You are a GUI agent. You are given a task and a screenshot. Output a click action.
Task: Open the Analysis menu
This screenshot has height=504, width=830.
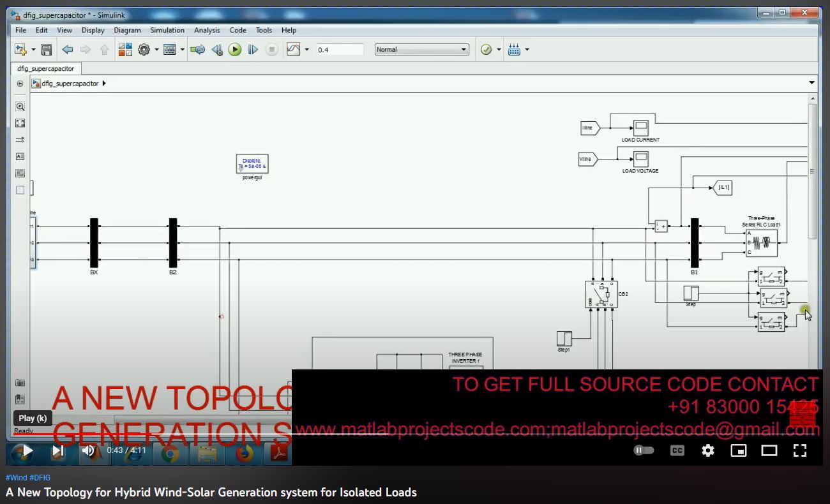coord(207,30)
